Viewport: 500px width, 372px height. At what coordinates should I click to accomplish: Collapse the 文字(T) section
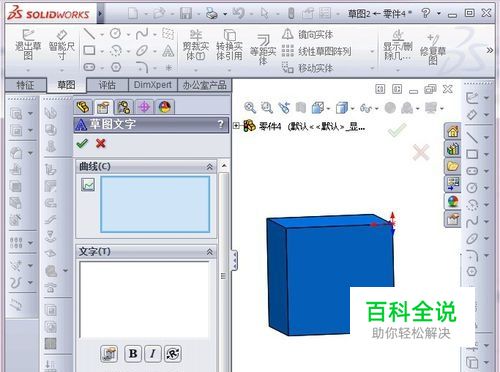click(209, 252)
